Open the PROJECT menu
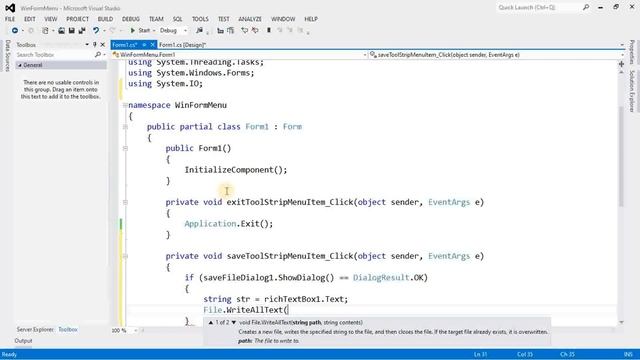 [78, 19]
